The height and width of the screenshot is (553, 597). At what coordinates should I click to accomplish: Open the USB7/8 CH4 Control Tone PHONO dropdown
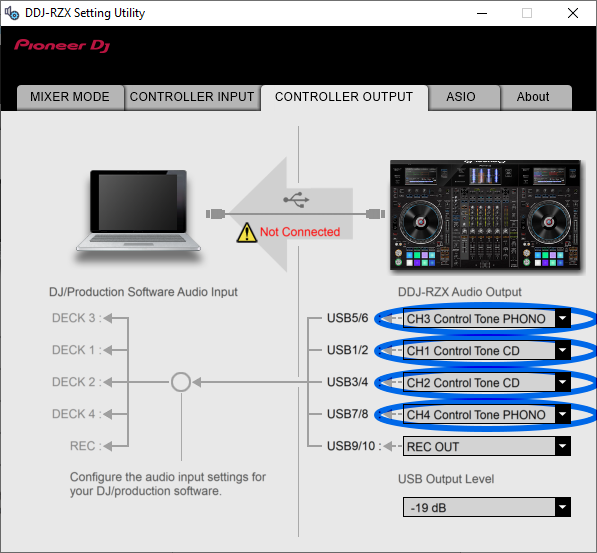[487, 415]
